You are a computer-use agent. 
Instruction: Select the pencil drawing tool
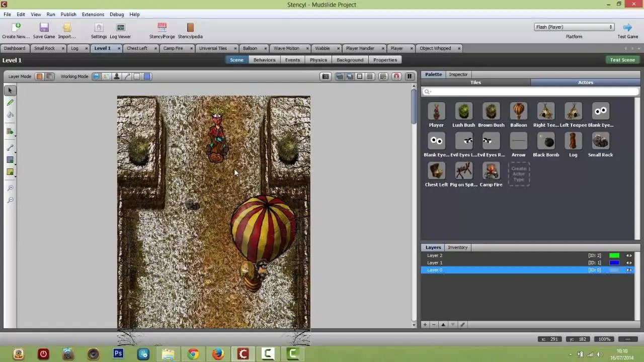(x=10, y=103)
